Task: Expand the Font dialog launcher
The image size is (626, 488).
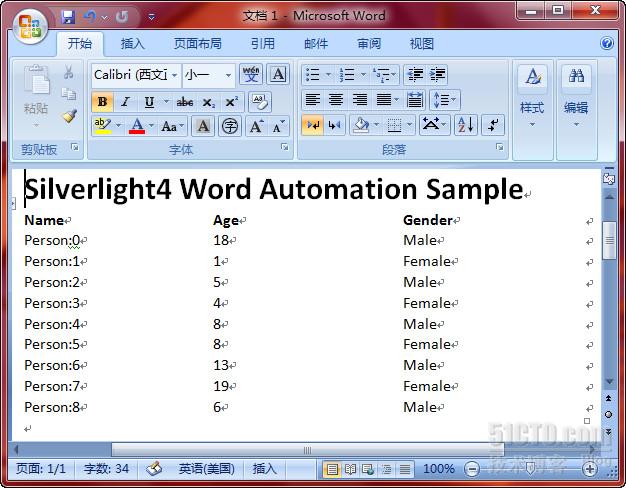Action: click(x=285, y=147)
